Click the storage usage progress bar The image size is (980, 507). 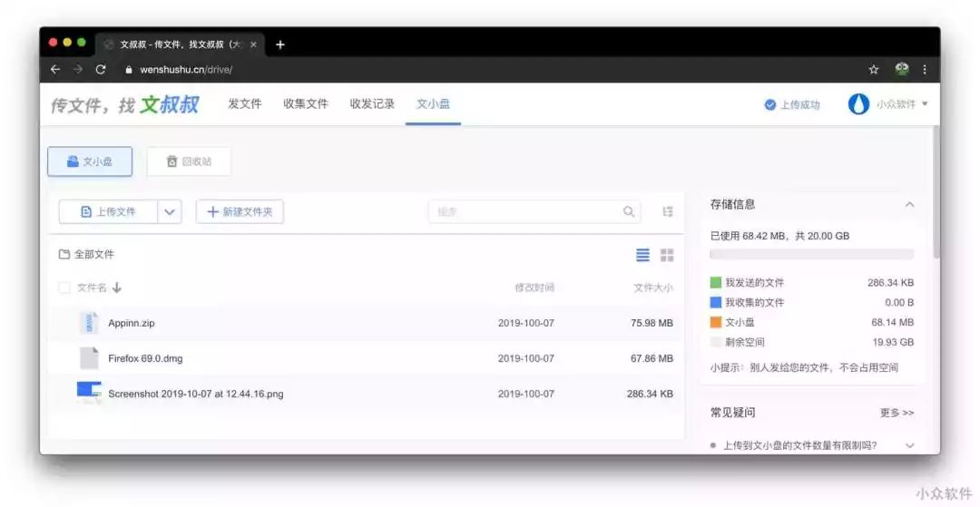[x=811, y=255]
